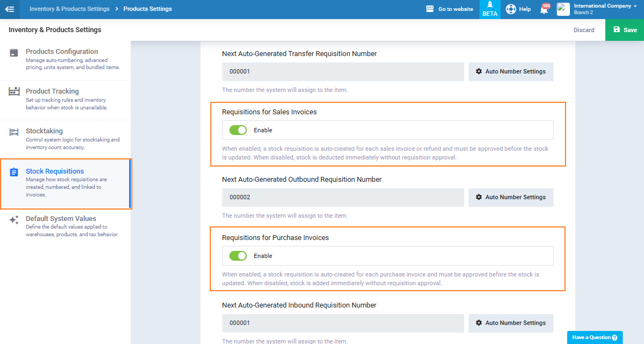
Task: Disable Requisitions for Purchase Invoices toggle
Action: [x=238, y=256]
